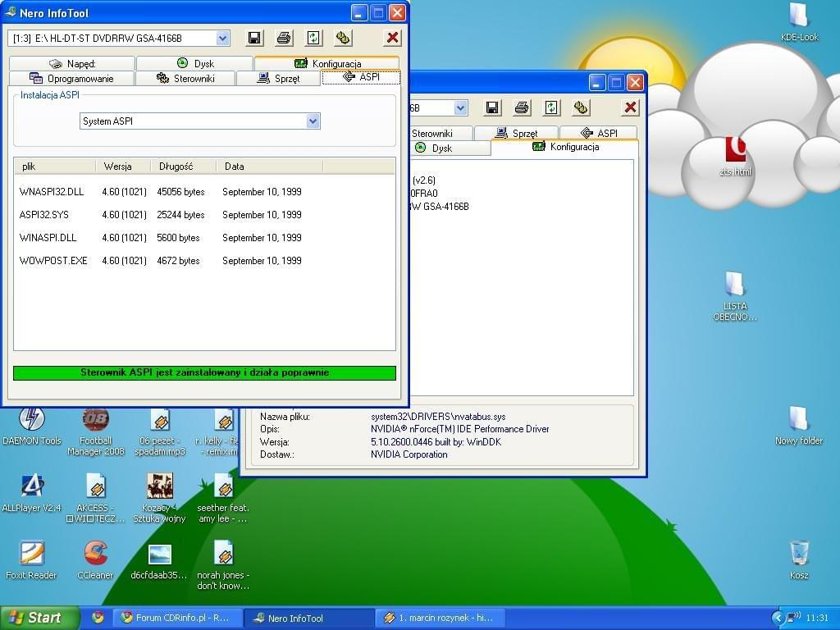Viewport: 840px width, 630px height.
Task: Open the KDE-Look folder on desktop
Action: point(799,23)
